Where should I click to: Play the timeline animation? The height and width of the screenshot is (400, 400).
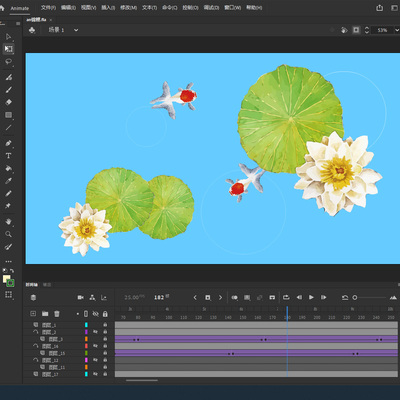[311, 297]
